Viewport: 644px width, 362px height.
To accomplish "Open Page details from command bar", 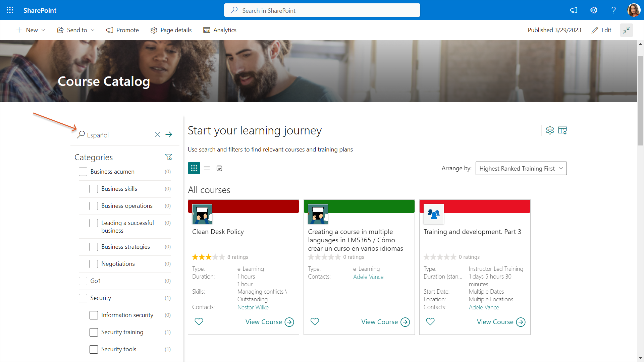I will point(171,30).
